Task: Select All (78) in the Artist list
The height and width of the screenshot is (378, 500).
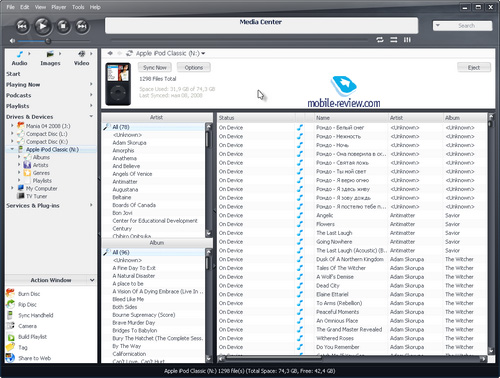Action: (x=153, y=127)
